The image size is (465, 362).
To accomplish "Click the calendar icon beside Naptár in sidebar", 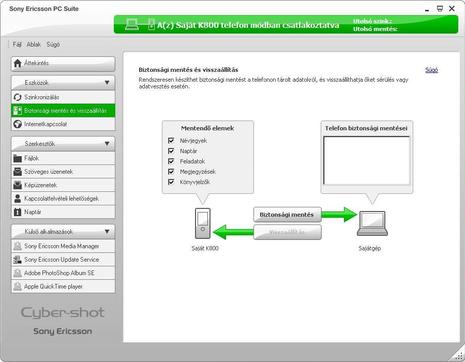I will point(17,212).
